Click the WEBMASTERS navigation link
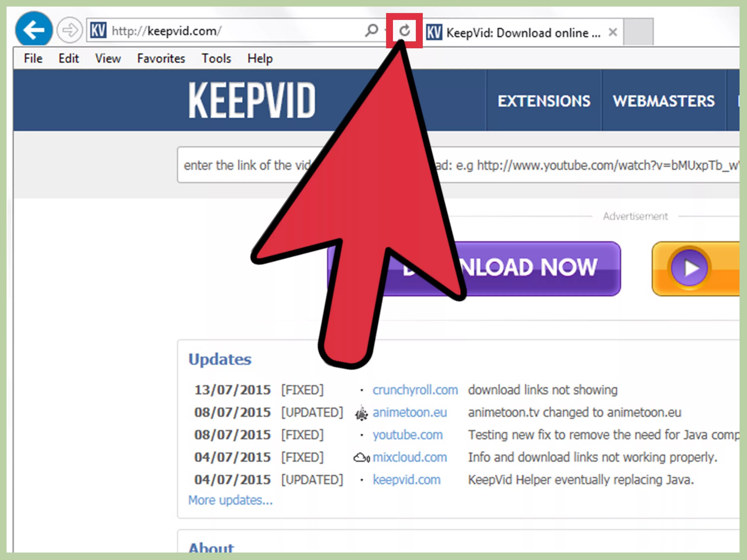747x560 pixels. click(x=664, y=101)
